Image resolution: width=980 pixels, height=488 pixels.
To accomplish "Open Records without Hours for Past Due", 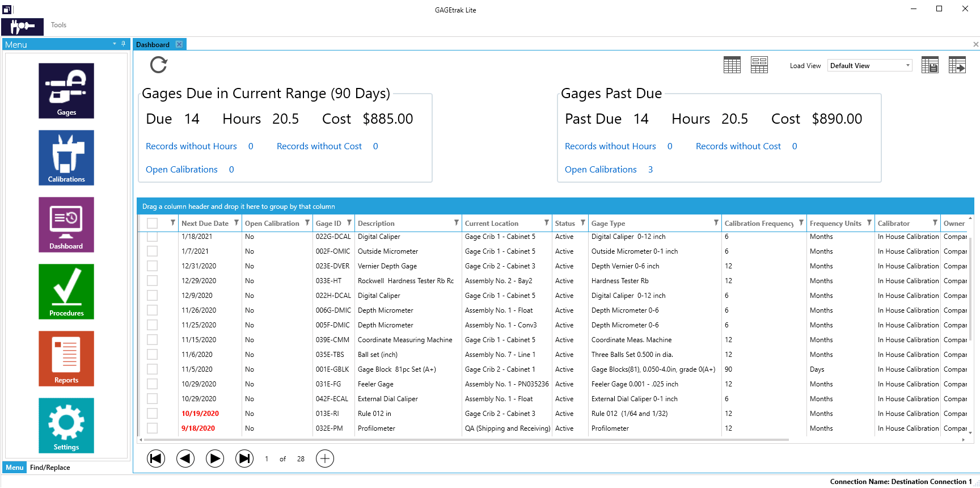I will click(610, 146).
